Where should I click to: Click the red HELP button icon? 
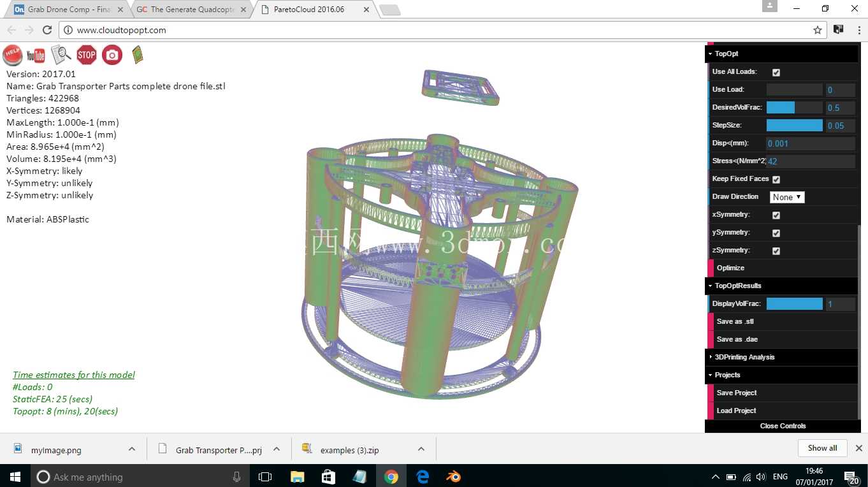pos(13,55)
